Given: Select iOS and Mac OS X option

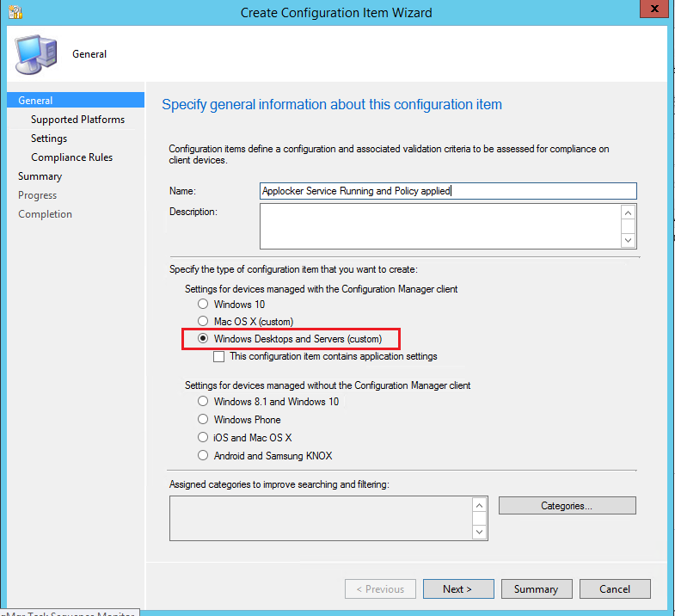Looking at the screenshot, I should [x=203, y=438].
